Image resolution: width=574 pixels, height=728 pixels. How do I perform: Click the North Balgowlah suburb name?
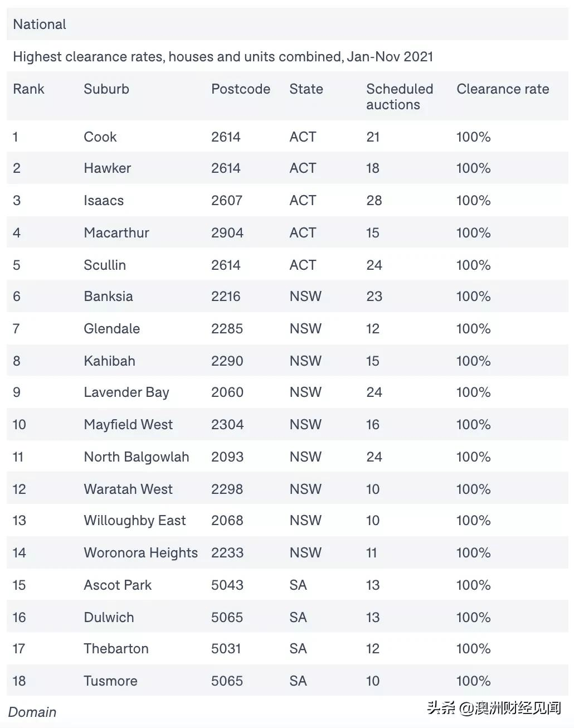(x=136, y=457)
